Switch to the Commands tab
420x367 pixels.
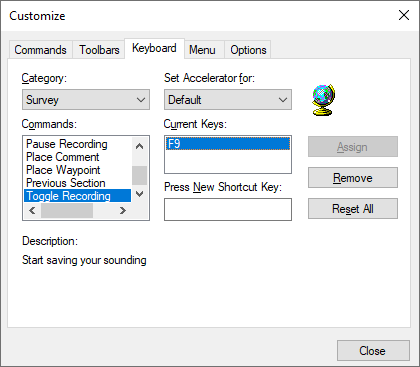(x=40, y=50)
